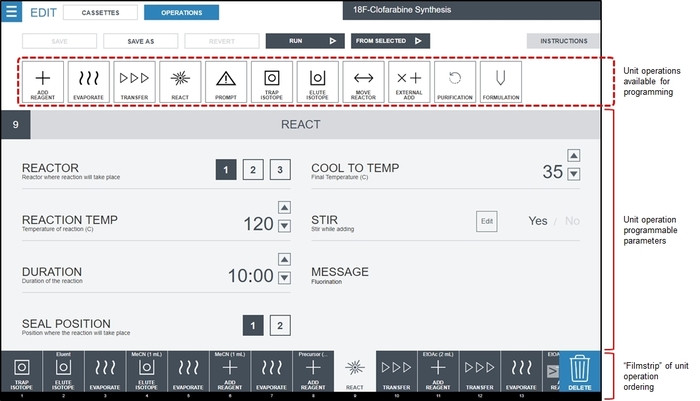Click the Move Reactor operation icon
700x401 pixels.
click(364, 81)
